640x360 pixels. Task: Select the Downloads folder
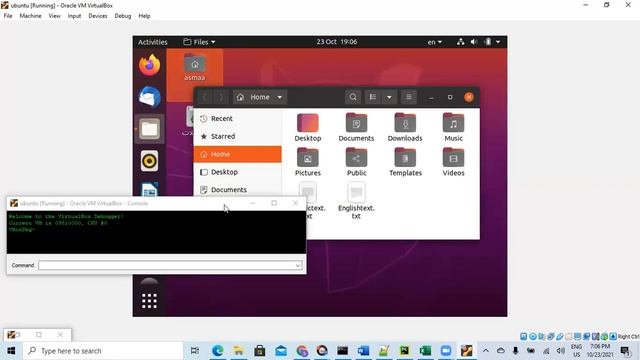coord(405,127)
